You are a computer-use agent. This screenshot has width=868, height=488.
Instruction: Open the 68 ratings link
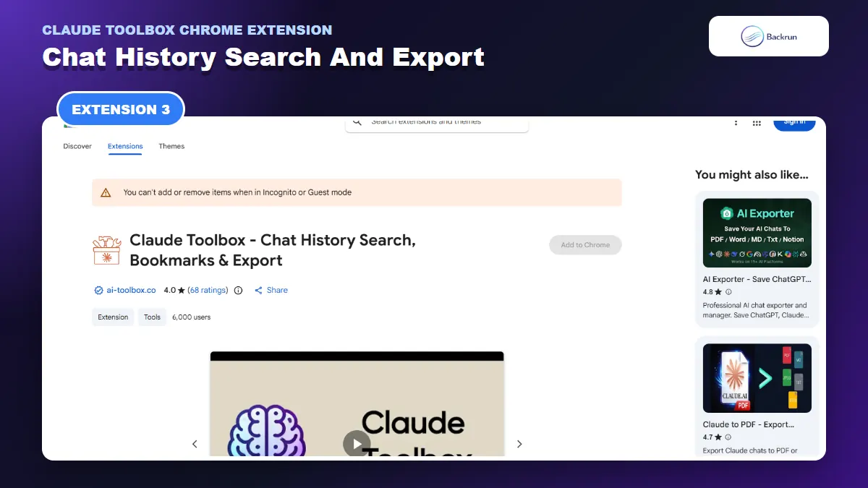[x=208, y=290]
